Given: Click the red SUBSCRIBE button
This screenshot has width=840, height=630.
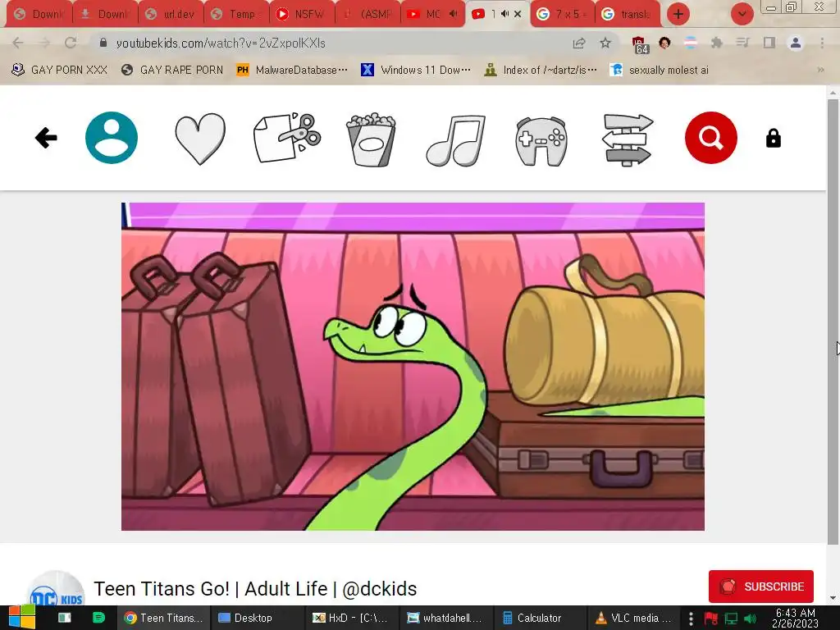Looking at the screenshot, I should click(760, 587).
